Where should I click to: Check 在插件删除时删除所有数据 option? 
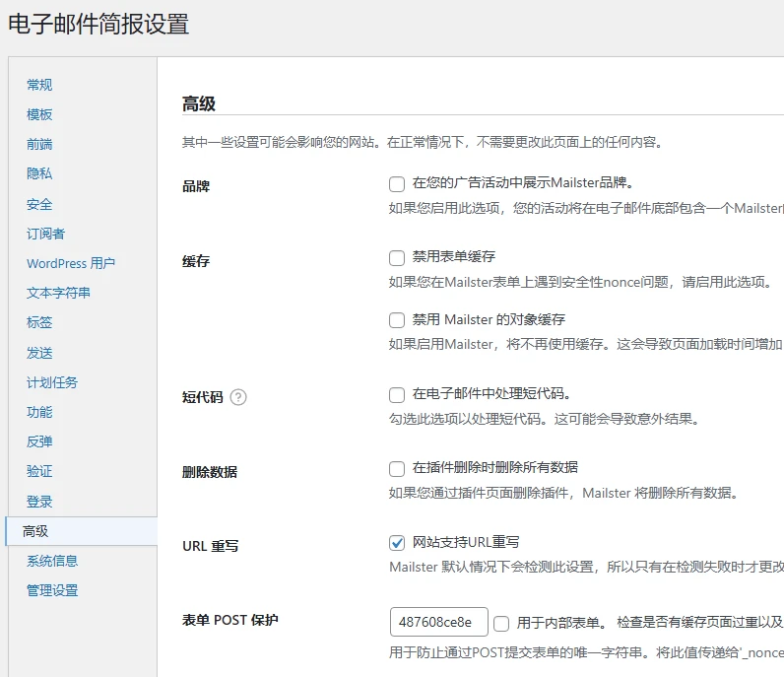point(397,469)
